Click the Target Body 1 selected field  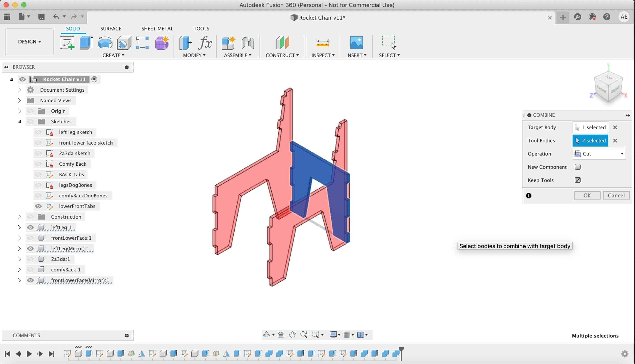tap(590, 128)
